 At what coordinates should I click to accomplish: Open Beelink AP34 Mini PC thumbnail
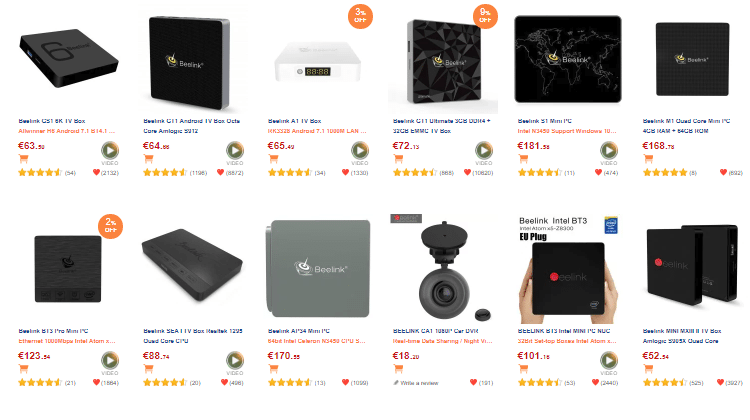318,269
